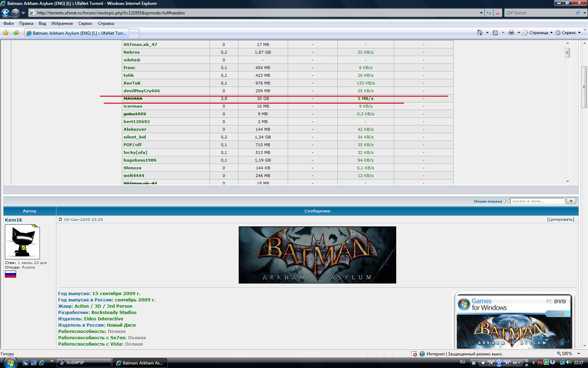
Task: Stop playback in the taskbar media player
Action: click(483, 363)
